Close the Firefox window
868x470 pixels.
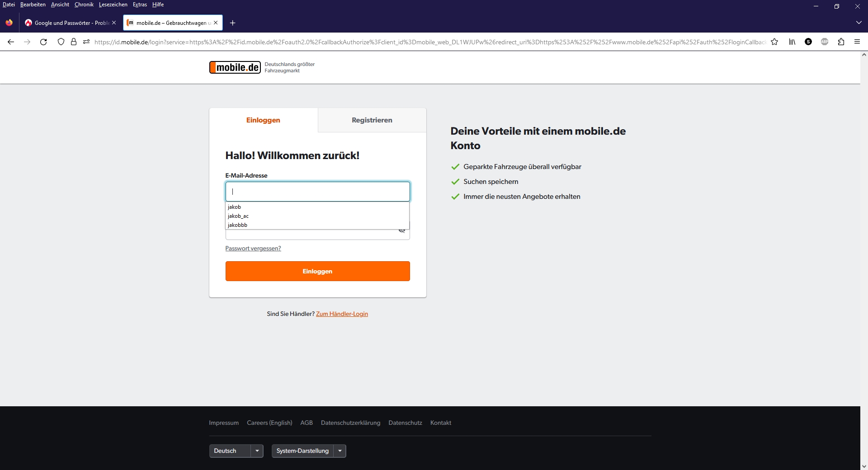click(858, 6)
